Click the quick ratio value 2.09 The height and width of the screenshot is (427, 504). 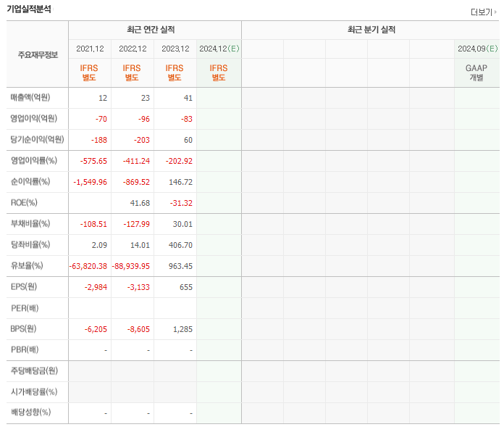coord(99,245)
